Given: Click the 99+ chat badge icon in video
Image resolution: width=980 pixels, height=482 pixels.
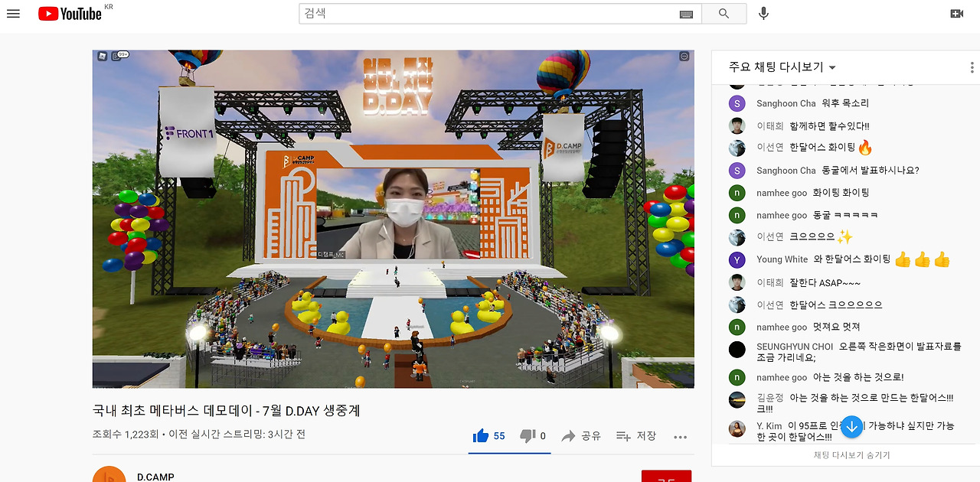Looking at the screenshot, I should pyautogui.click(x=120, y=56).
